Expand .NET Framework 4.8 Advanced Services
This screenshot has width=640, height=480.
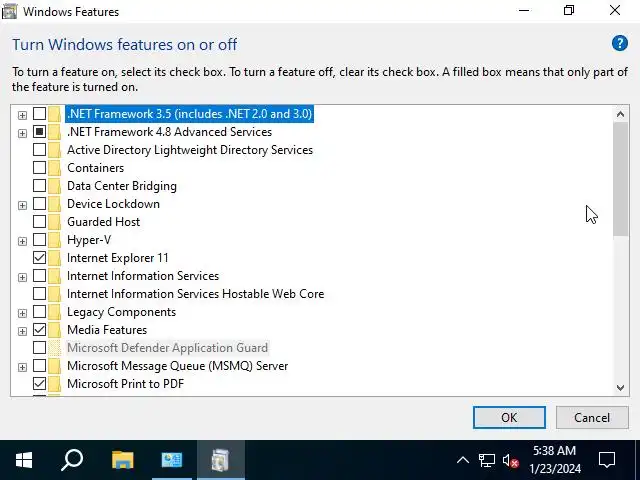tap(22, 133)
